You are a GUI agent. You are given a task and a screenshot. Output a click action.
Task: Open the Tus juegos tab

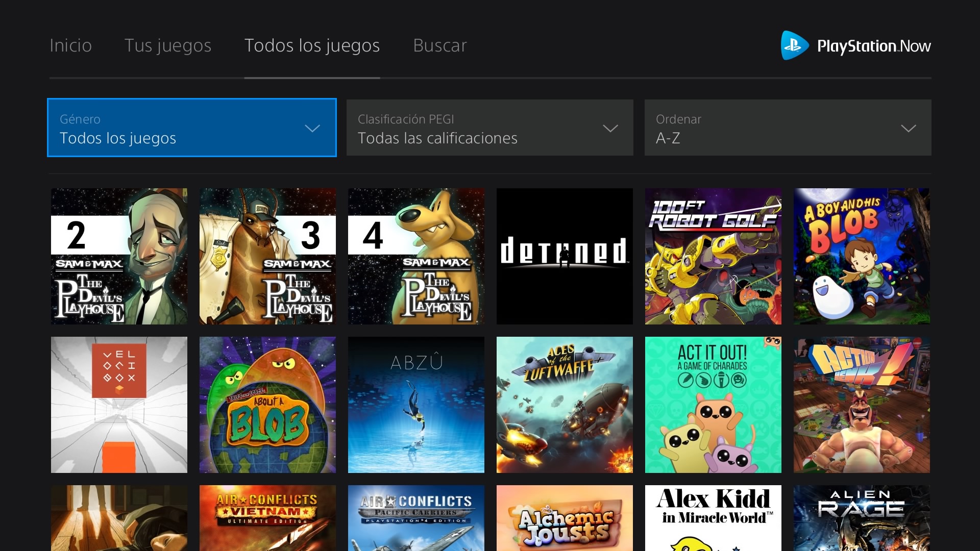tap(168, 45)
